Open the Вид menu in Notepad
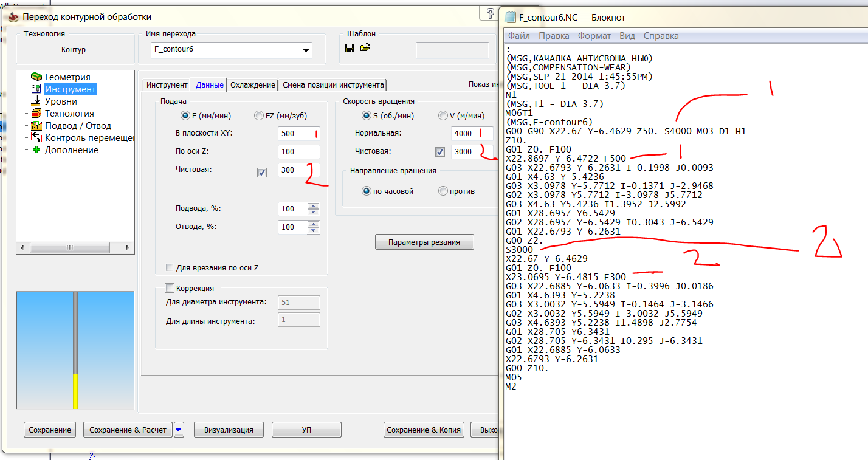Viewport: 868px width, 460px height. (x=627, y=36)
